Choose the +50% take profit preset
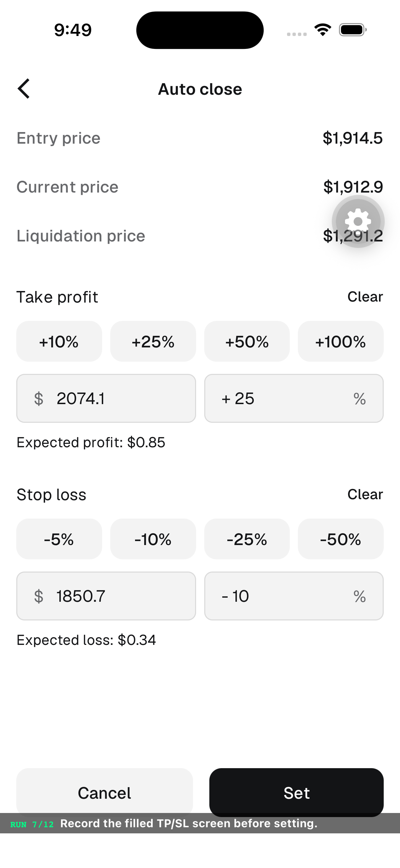 247,341
